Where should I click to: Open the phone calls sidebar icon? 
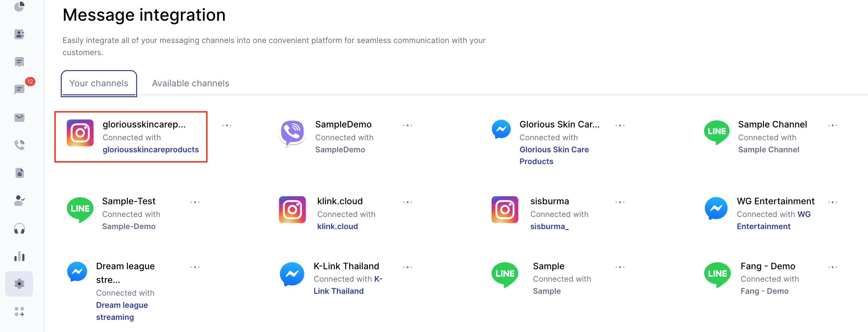pos(19,145)
